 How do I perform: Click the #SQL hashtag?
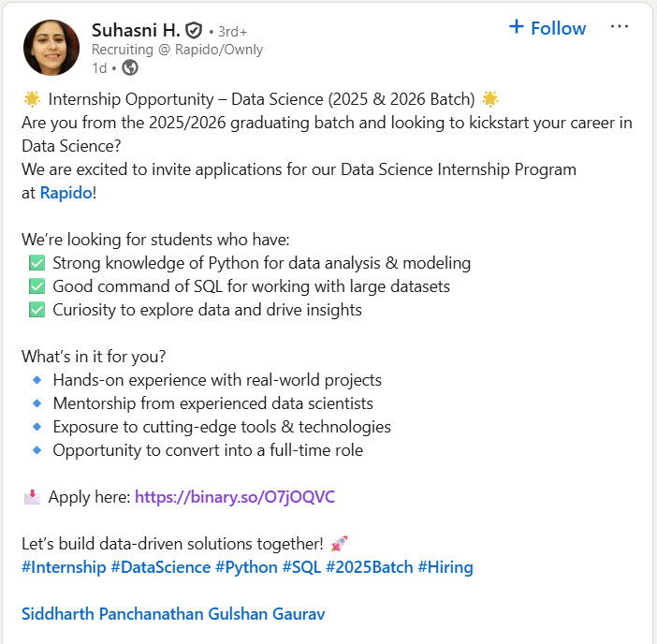click(x=301, y=567)
